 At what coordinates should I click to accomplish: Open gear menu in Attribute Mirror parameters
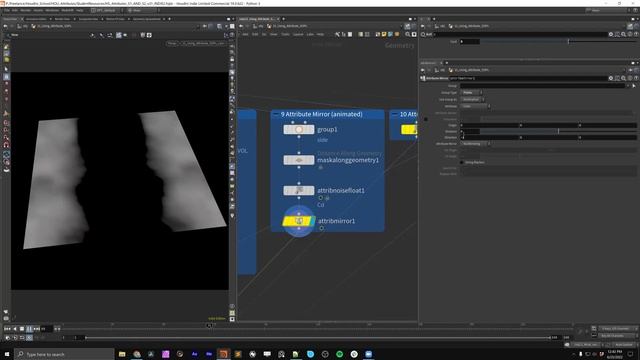click(x=611, y=78)
